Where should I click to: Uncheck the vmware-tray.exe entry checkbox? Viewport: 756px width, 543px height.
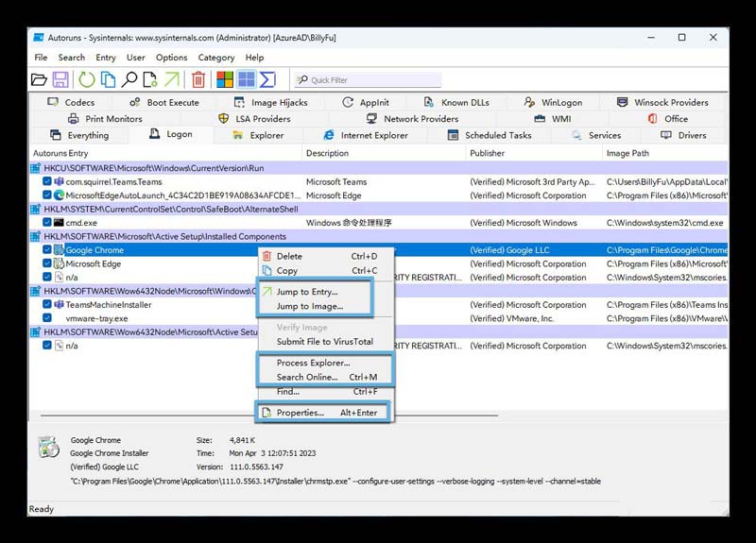coord(46,318)
